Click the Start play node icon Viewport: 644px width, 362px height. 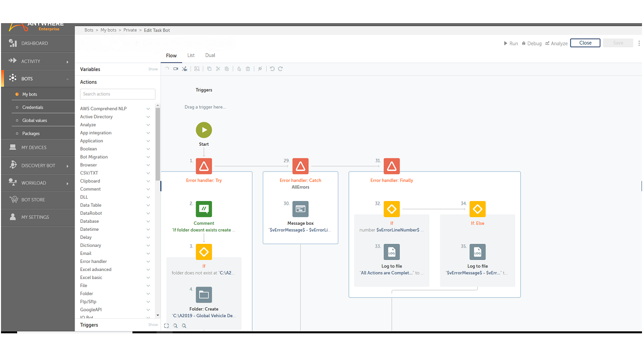204,130
